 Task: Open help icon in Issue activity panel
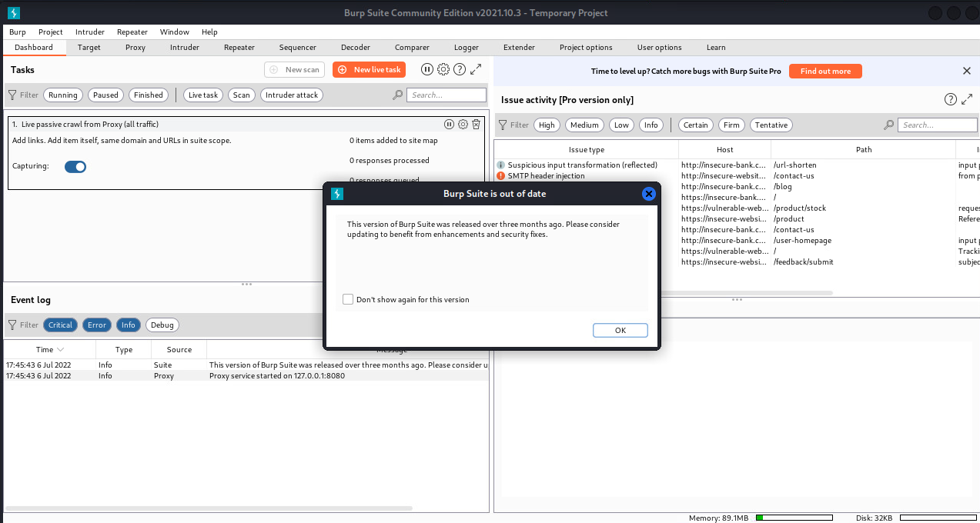pos(951,99)
